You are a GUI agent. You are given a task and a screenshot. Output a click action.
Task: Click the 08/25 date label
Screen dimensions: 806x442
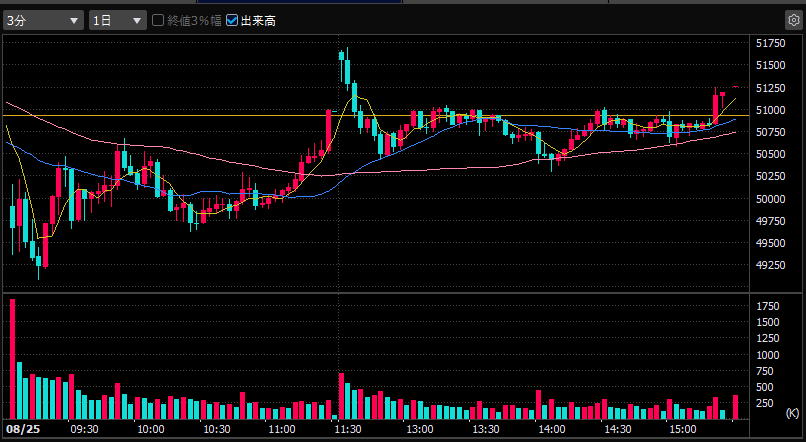click(x=23, y=429)
